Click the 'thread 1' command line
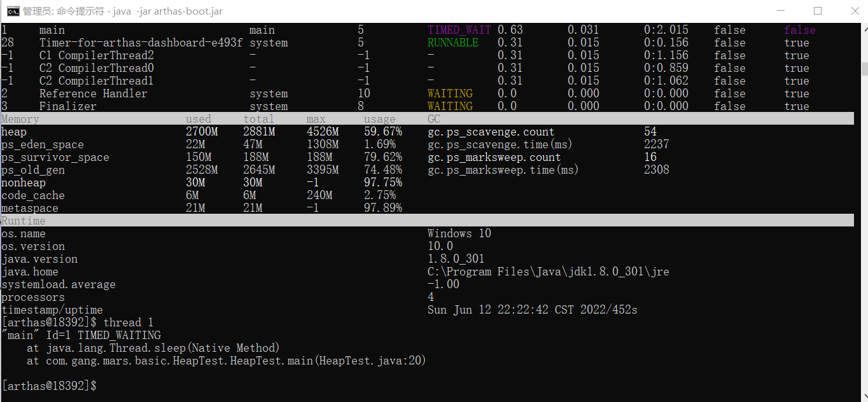The image size is (868, 402). (x=78, y=322)
